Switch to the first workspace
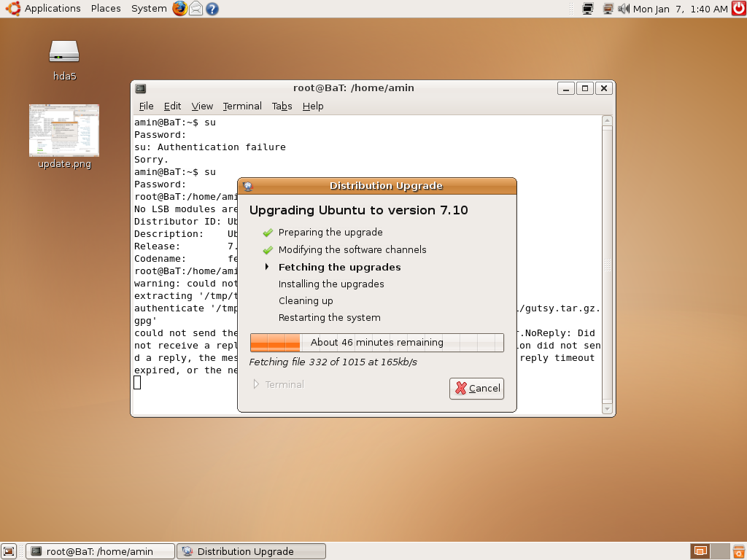The image size is (747, 560). [700, 551]
